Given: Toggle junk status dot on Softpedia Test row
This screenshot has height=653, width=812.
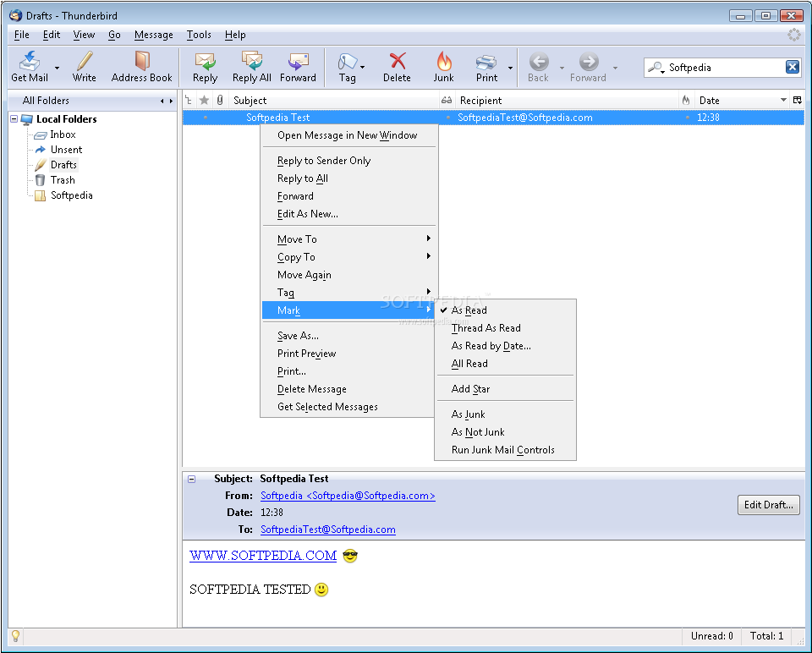Looking at the screenshot, I should [x=687, y=118].
